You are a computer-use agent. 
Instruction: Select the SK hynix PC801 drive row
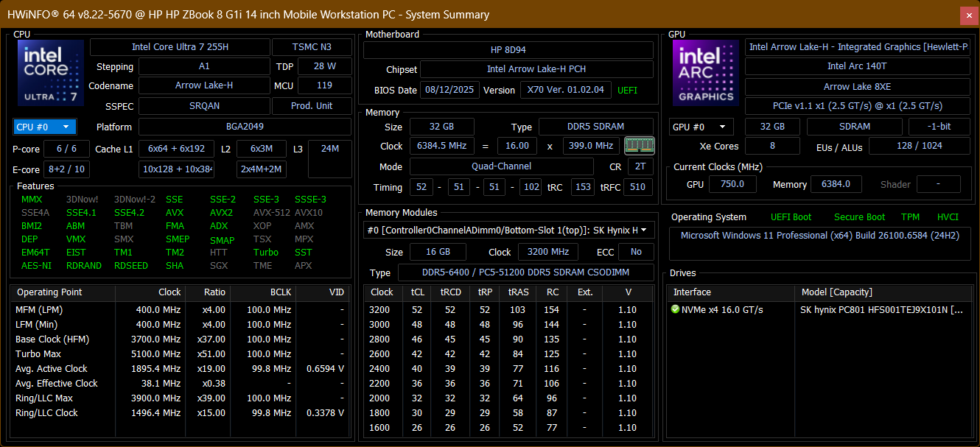pyautogui.click(x=881, y=309)
